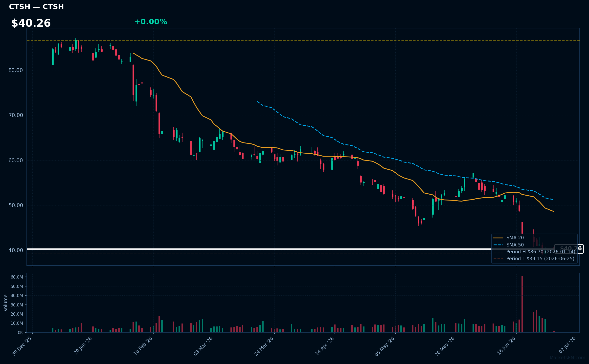The height and width of the screenshot is (364, 589).
Task: Click the 40.00 price axis label
Action: click(16, 250)
